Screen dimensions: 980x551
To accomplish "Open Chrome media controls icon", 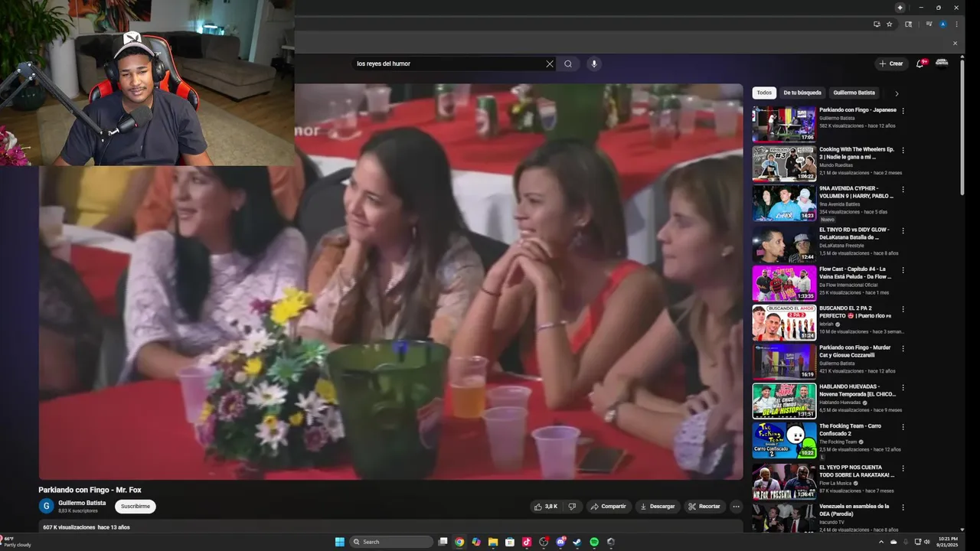I will 929,24.
